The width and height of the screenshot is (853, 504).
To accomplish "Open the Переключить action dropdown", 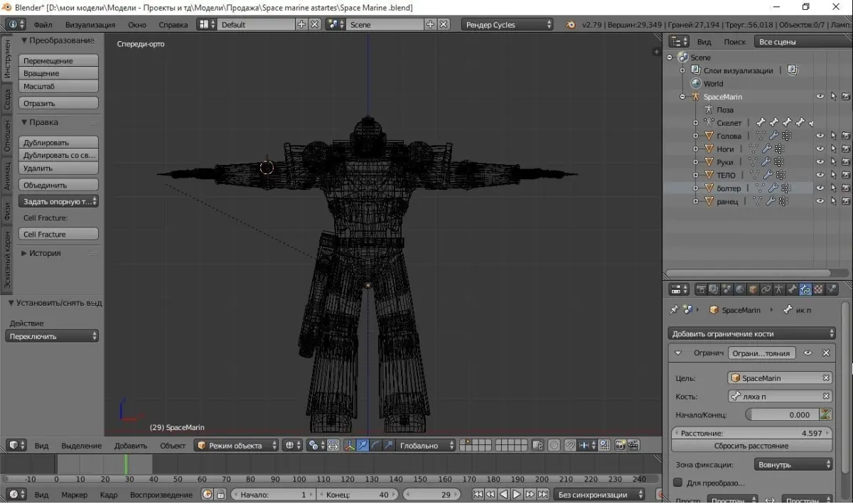I will [x=52, y=336].
